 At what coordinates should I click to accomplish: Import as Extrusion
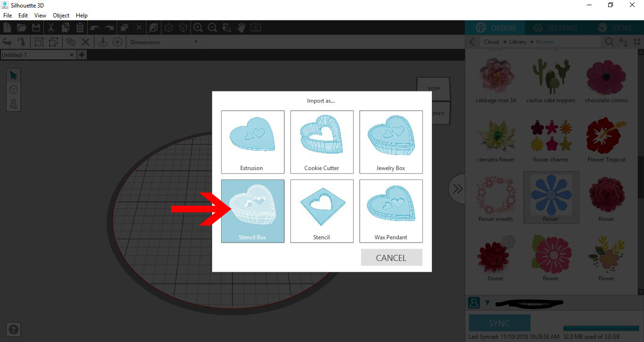click(253, 142)
